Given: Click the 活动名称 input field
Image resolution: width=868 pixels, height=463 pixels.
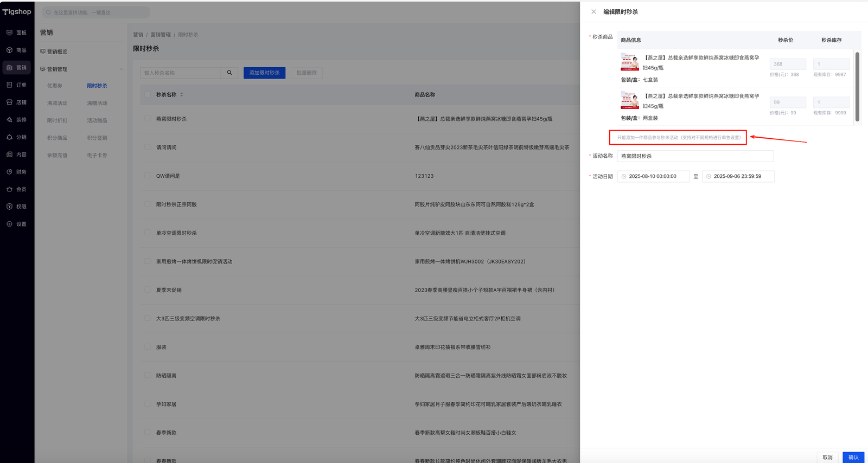Looking at the screenshot, I should (x=695, y=156).
